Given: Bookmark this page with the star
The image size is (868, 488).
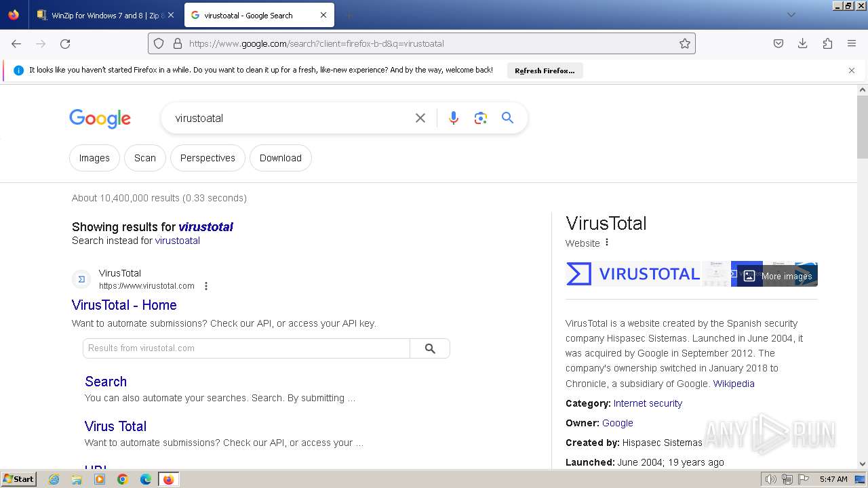Looking at the screenshot, I should (x=685, y=43).
